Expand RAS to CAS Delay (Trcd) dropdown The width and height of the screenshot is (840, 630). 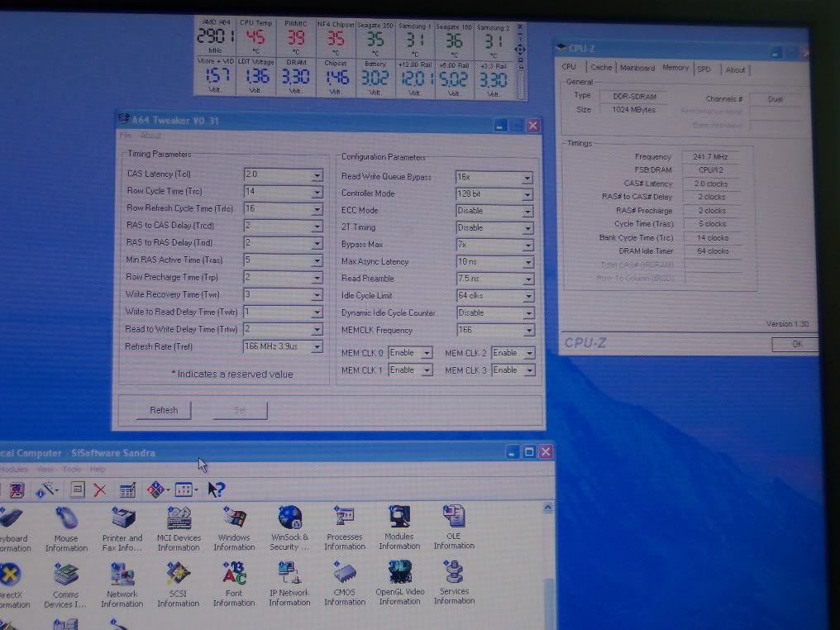click(317, 227)
